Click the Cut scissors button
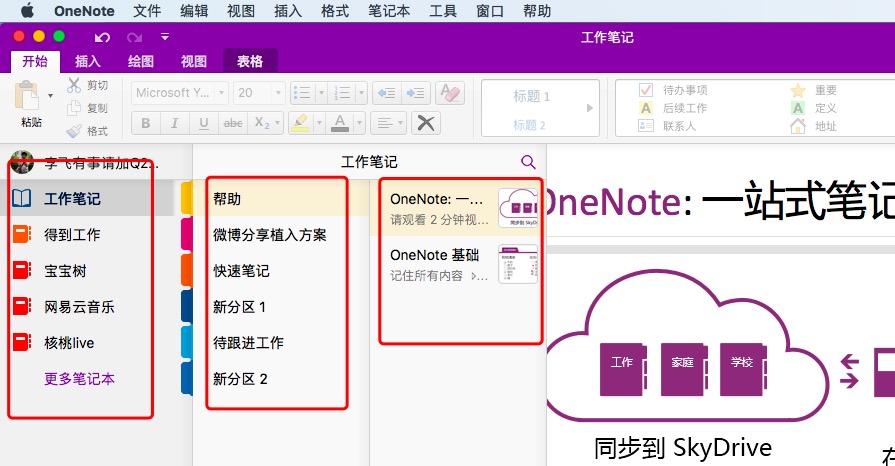This screenshot has height=466, width=895. (x=87, y=85)
